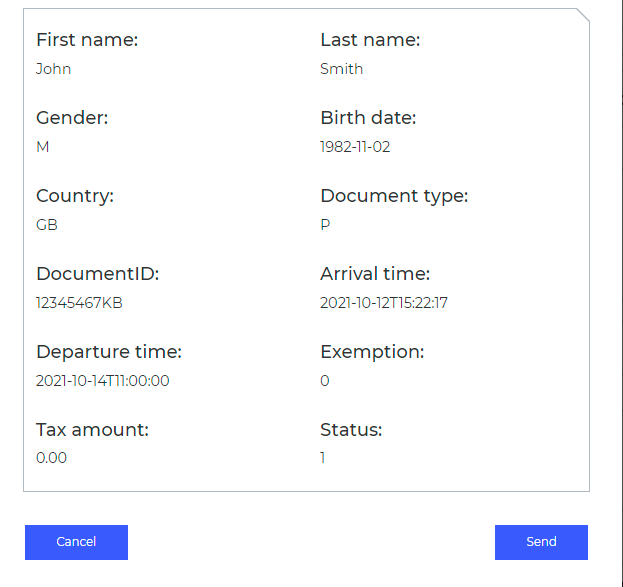Click the Tax amount label
The image size is (623, 587).
[x=92, y=430]
